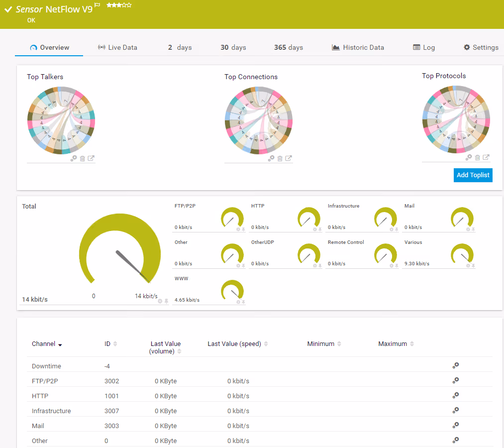Switch to the Live Data tab
Screen dimensions: 504x448
click(x=118, y=47)
